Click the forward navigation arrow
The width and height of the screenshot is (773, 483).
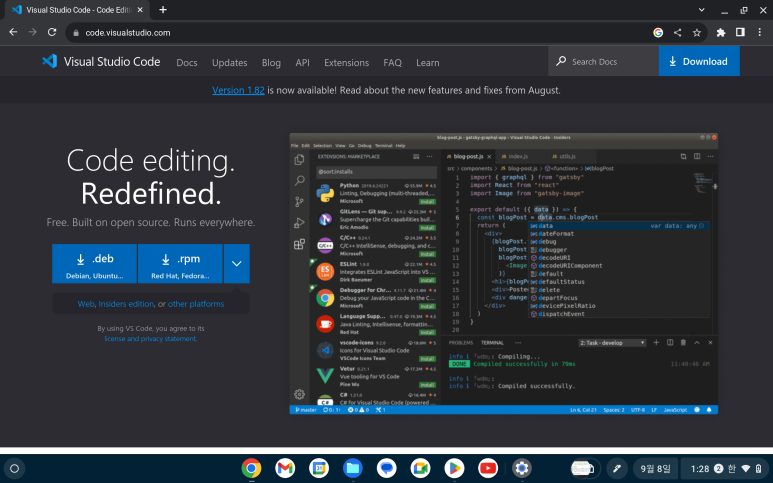(33, 32)
